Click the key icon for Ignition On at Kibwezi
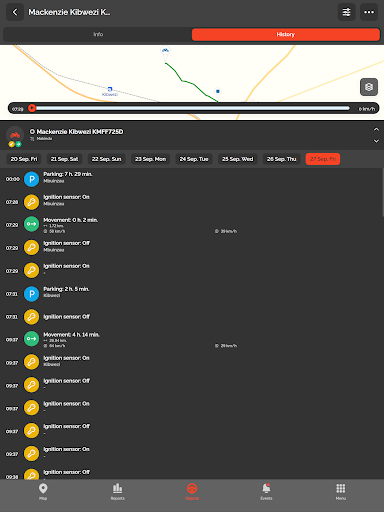The image size is (384, 512). [31, 362]
